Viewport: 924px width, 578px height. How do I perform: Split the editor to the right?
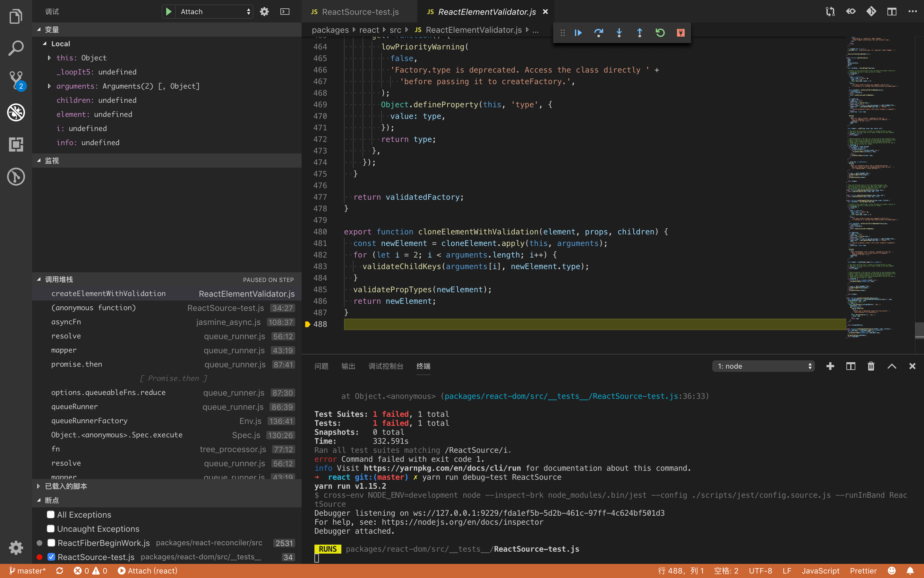(892, 12)
